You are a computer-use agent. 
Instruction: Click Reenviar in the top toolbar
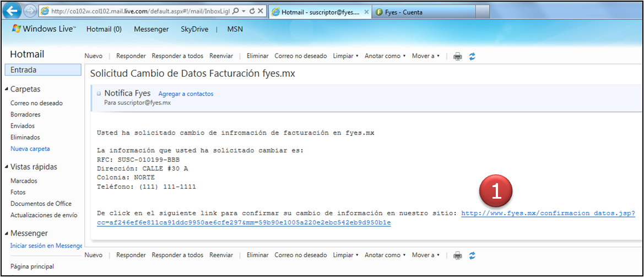[221, 56]
